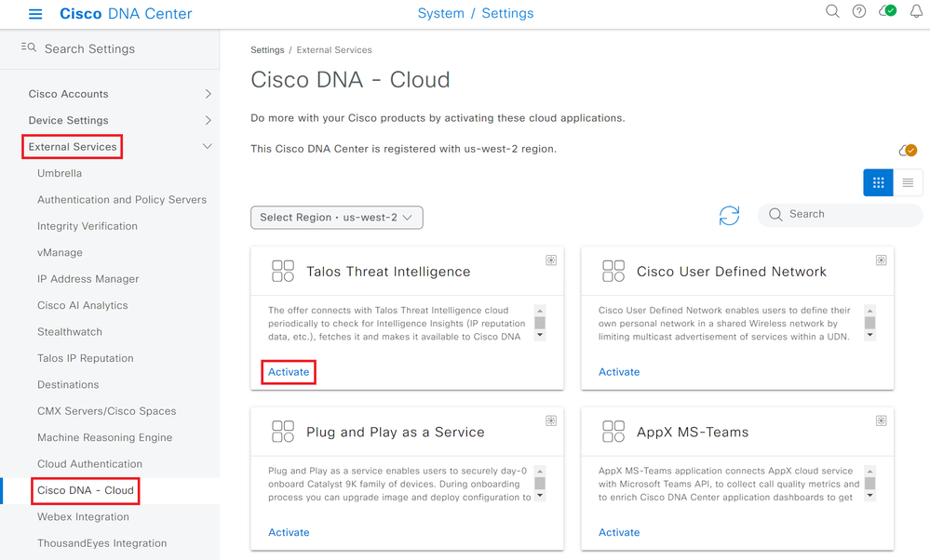The width and height of the screenshot is (930, 560).
Task: Open vManage settings
Action: click(60, 252)
